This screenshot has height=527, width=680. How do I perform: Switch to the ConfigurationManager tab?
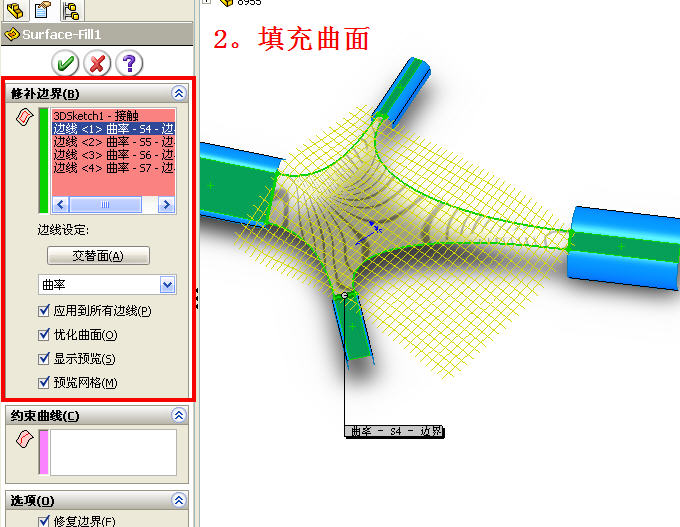(x=71, y=10)
